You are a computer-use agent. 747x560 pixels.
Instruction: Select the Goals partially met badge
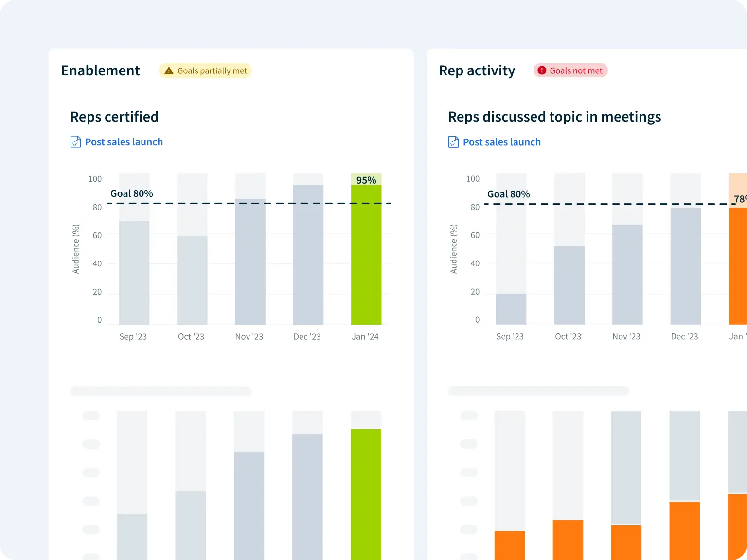[205, 71]
